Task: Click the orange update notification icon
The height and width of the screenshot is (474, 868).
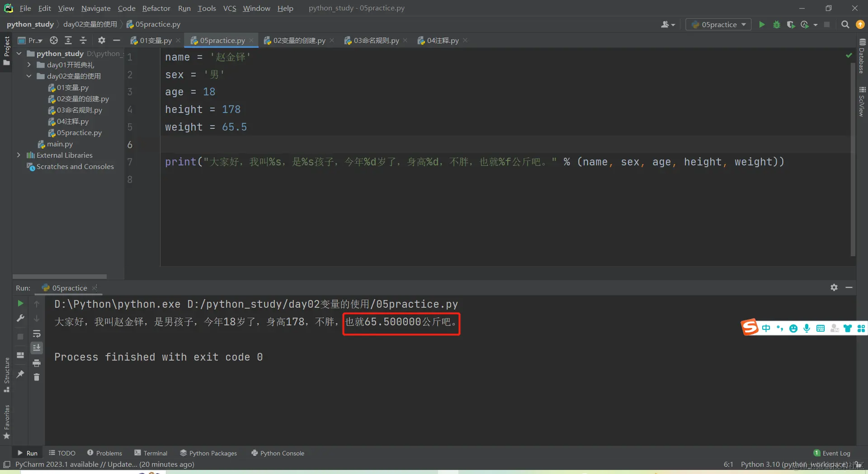Action: [x=860, y=24]
